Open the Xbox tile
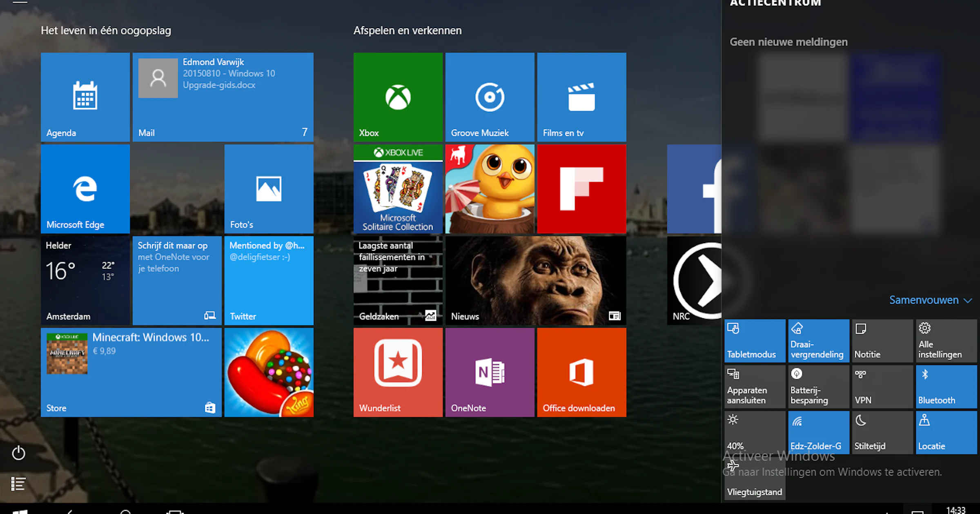This screenshot has height=514, width=980. [398, 97]
